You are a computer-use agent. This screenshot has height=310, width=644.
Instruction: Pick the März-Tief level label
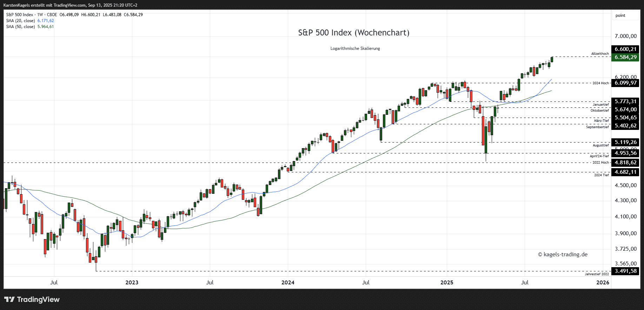[602, 121]
